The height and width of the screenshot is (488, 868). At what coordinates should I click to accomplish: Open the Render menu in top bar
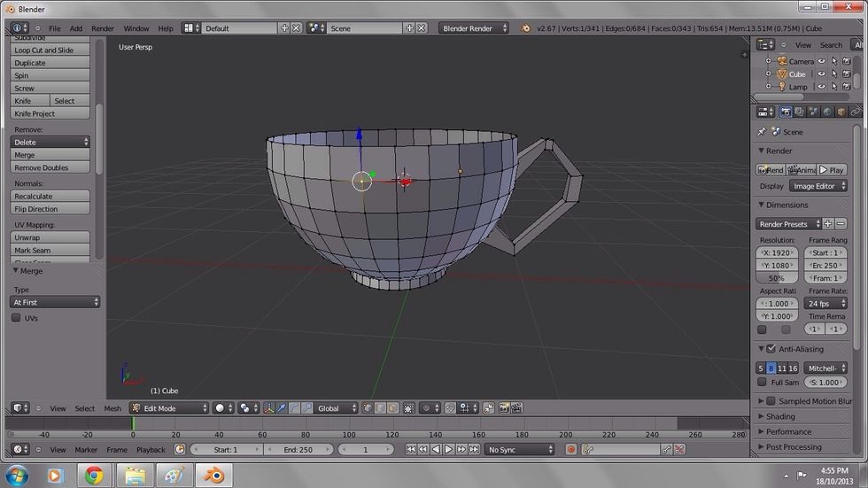tap(103, 28)
